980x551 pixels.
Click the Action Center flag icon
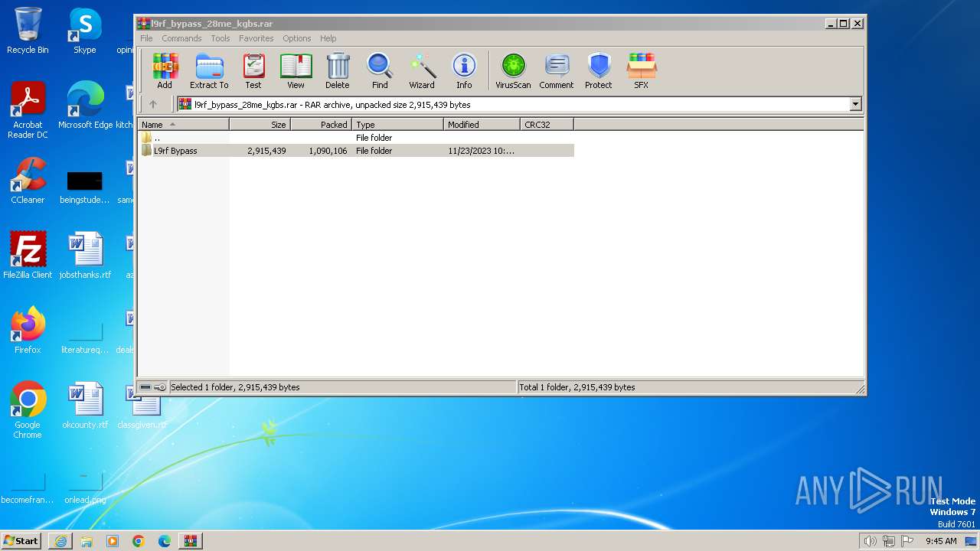[907, 541]
